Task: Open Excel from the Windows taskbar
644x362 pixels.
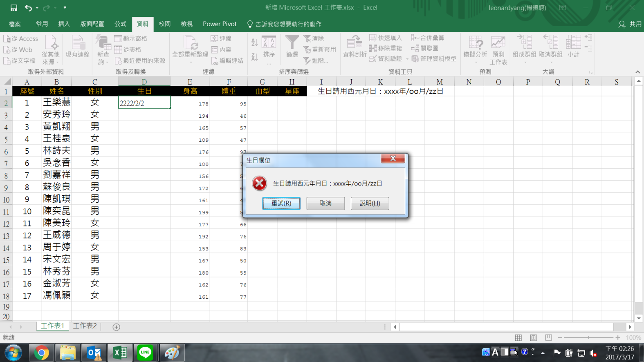Action: coord(120,353)
